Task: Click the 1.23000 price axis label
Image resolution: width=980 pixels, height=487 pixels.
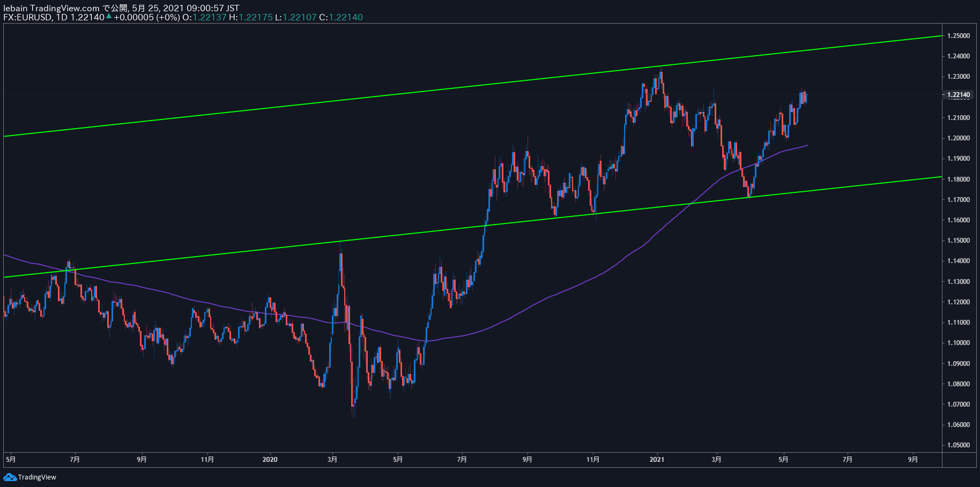Action: point(959,77)
